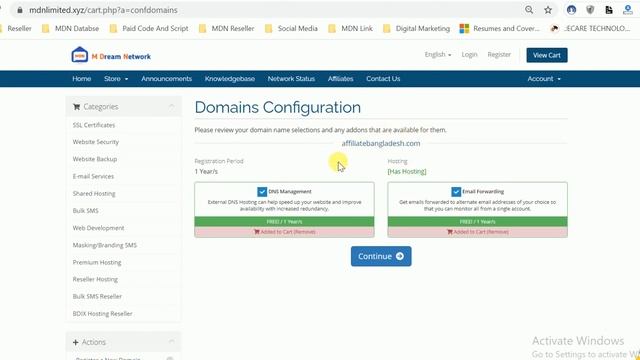640x360 pixels.
Task: Open Affiliates page in navigation
Action: pyautogui.click(x=340, y=79)
